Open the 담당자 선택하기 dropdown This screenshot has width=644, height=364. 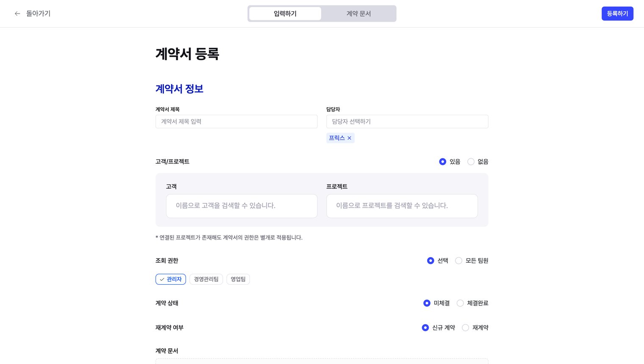coord(407,122)
